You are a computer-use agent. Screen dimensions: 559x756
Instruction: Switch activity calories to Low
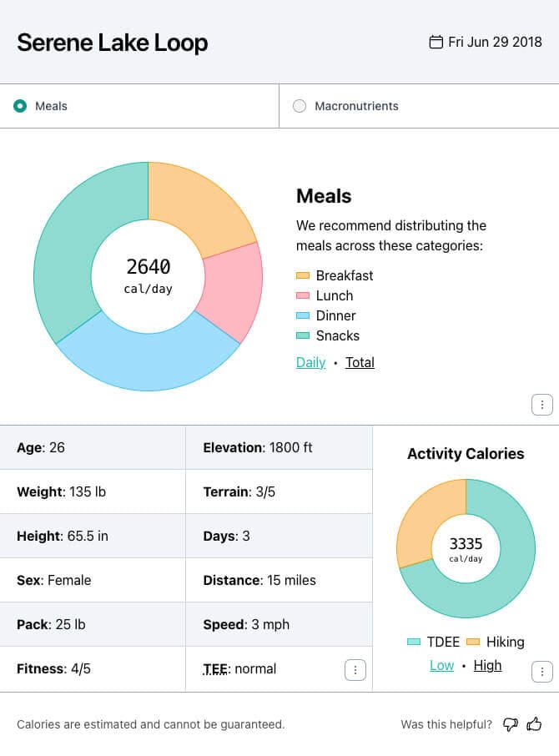tap(442, 665)
